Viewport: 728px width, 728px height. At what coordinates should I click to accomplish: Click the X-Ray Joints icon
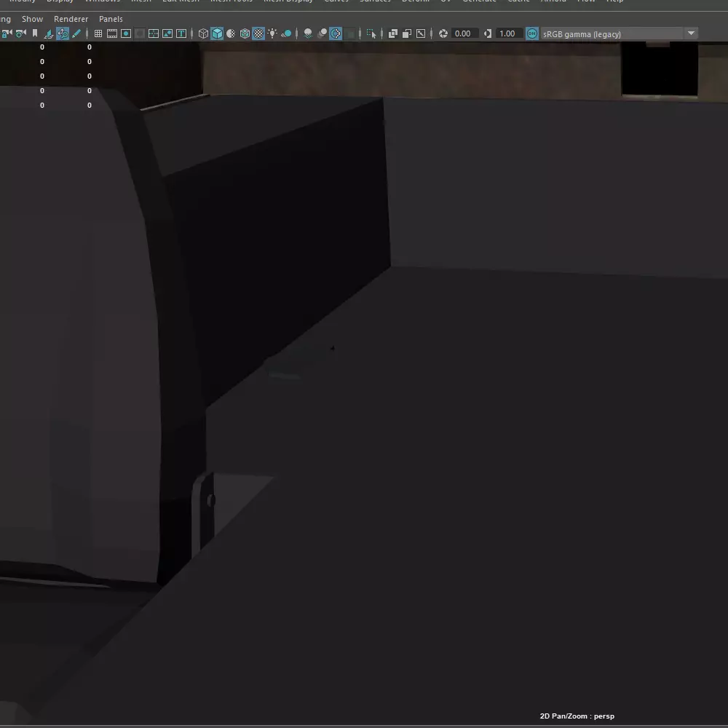pyautogui.click(x=421, y=33)
